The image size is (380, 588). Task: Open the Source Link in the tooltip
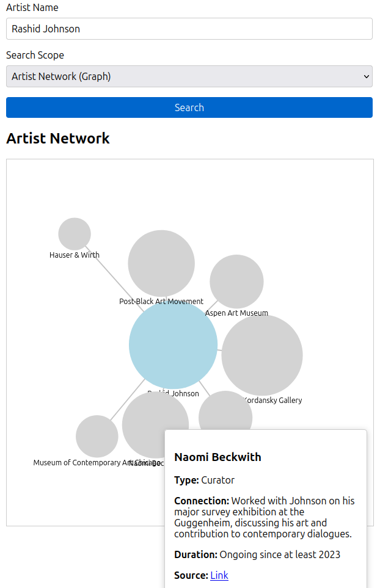coord(219,575)
